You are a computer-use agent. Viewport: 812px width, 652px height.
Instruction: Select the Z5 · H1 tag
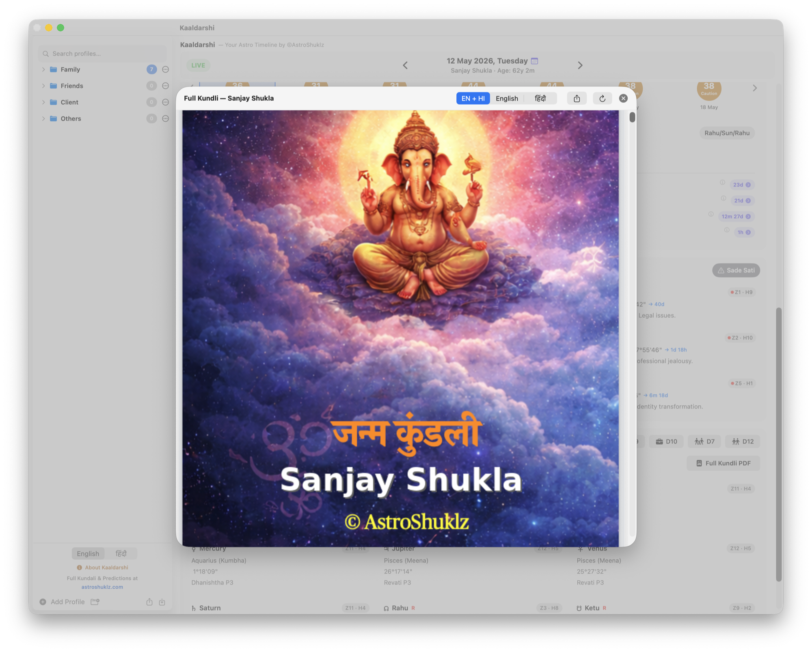741,383
